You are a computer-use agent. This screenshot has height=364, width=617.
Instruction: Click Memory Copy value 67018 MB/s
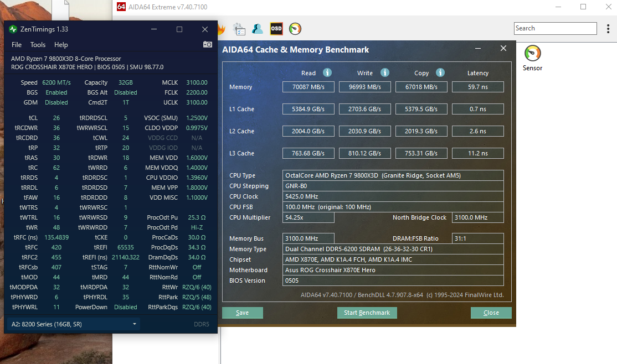click(x=421, y=87)
